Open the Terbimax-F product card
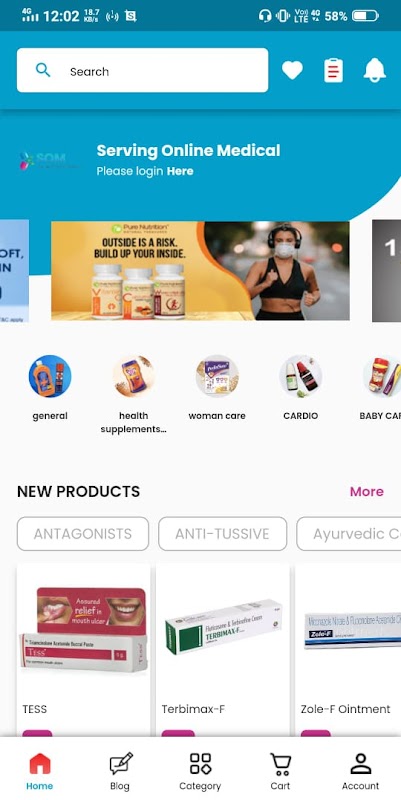 [222, 649]
